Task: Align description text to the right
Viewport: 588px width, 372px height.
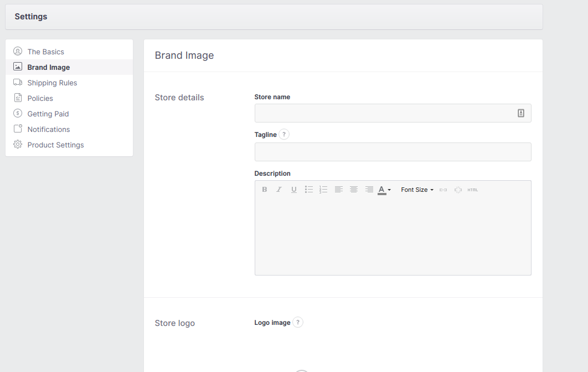Action: click(369, 190)
